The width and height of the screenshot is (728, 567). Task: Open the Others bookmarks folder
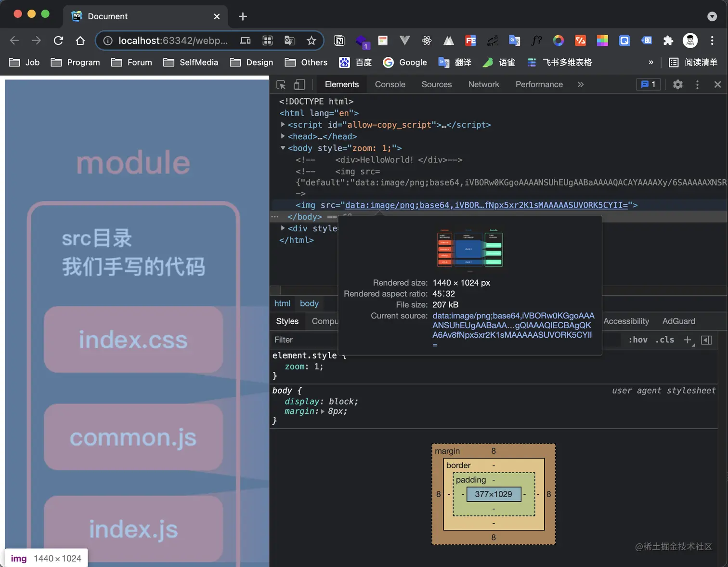click(x=306, y=62)
